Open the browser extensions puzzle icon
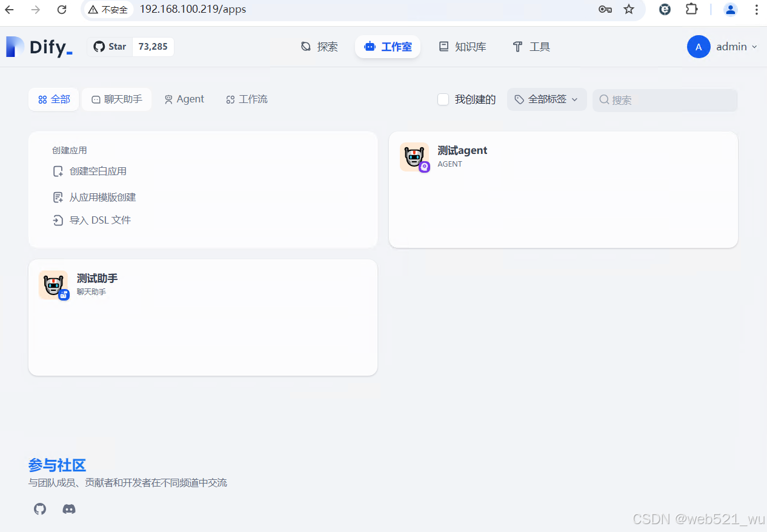The width and height of the screenshot is (767, 532). pos(691,10)
